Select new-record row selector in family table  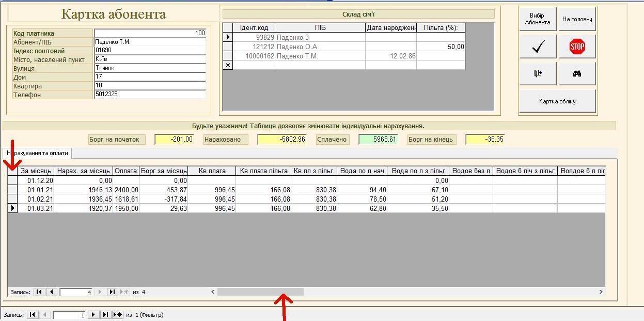click(x=228, y=65)
